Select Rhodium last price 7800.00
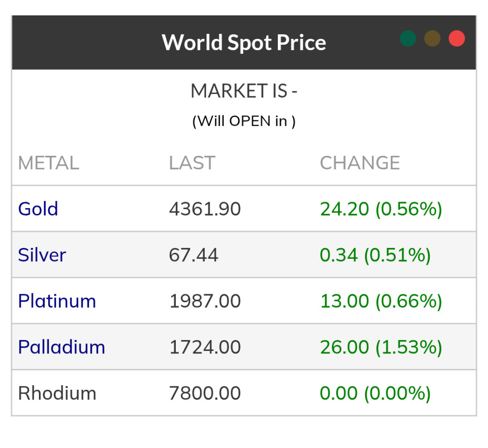This screenshot has height=448, width=488. [205, 393]
